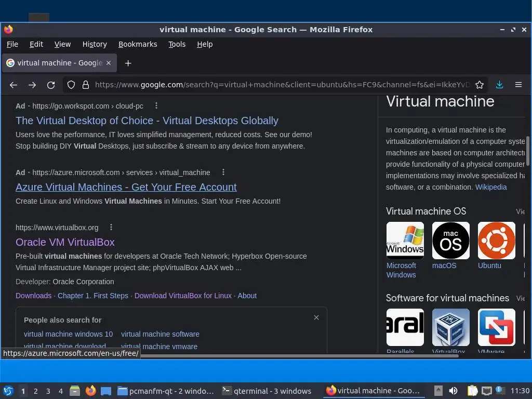Click the 11:30 taskbar clock
The width and height of the screenshot is (532, 399).
(x=520, y=391)
